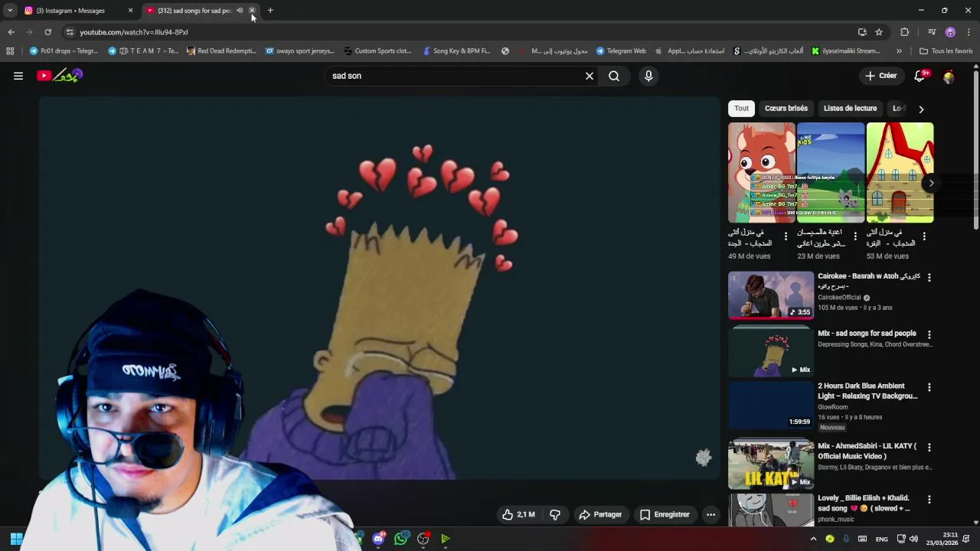
Task: Click the magnifying glass search button
Action: pyautogui.click(x=614, y=76)
